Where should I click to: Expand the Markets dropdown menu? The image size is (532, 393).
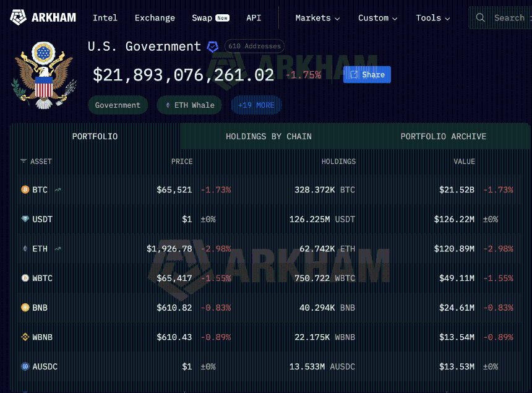[x=317, y=18]
